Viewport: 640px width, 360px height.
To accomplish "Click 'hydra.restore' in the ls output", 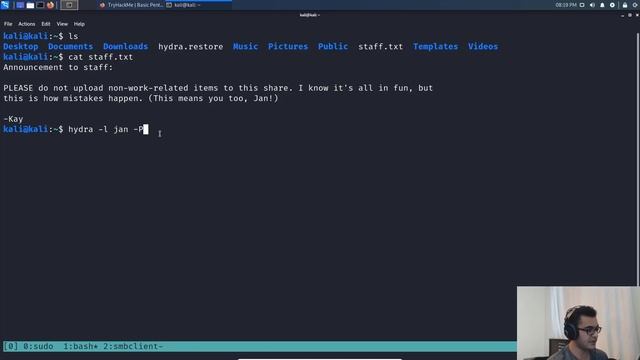I will [191, 47].
